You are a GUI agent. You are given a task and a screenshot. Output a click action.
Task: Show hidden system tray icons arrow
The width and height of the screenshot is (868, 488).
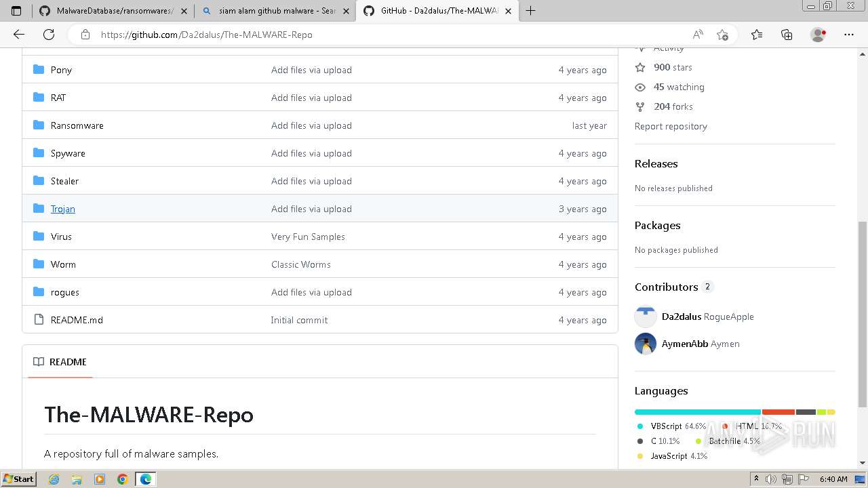pos(756,479)
